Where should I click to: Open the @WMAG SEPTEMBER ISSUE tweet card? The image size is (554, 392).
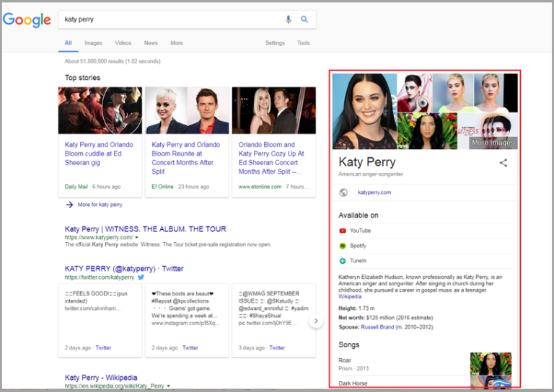(x=274, y=321)
